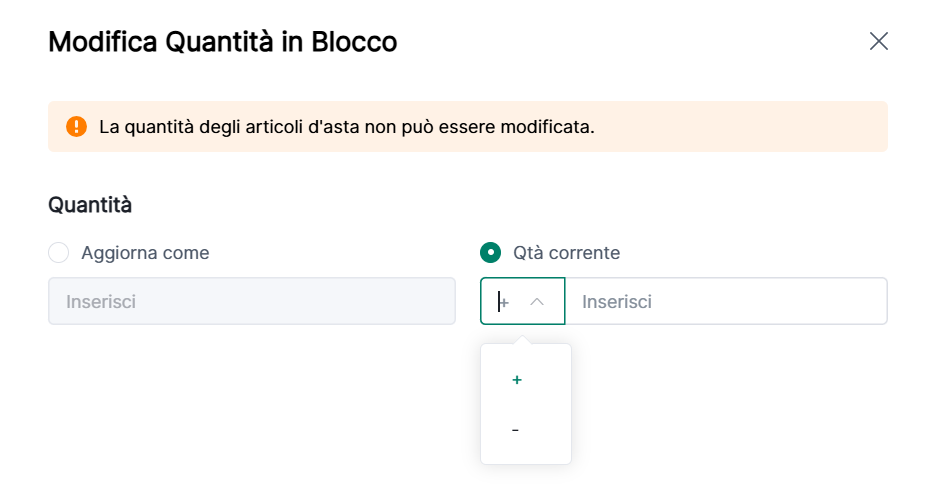This screenshot has width=933, height=491.
Task: Click the 'Qtà corrente' label text
Action: (x=566, y=253)
